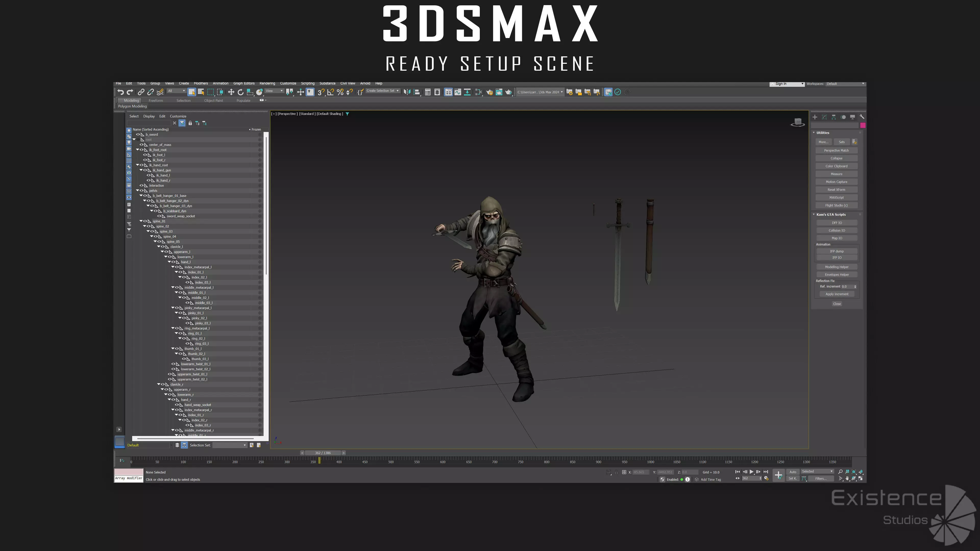980x551 pixels.
Task: Click the Zoom Extents Selected icon
Action: [x=854, y=471]
